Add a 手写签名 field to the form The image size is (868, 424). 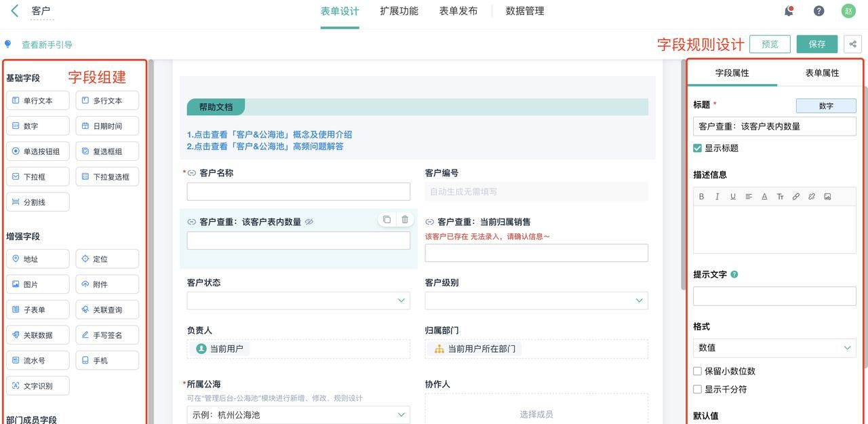coord(107,334)
